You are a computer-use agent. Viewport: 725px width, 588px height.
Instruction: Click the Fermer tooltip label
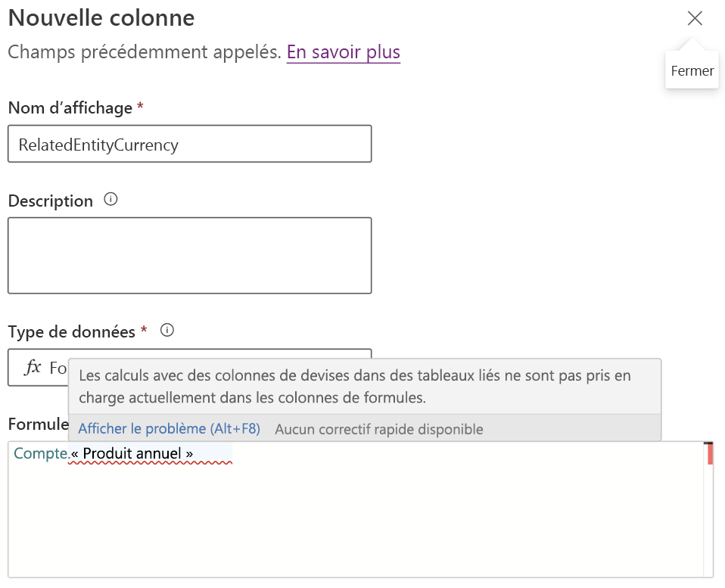[691, 70]
